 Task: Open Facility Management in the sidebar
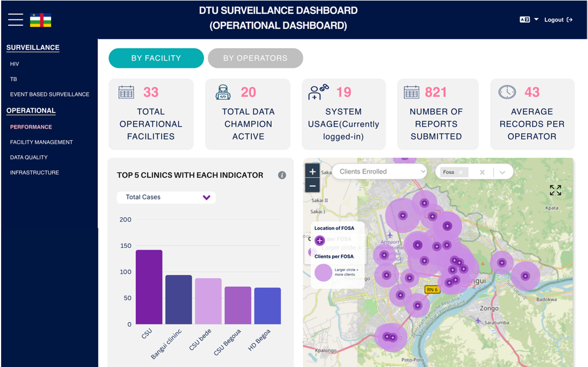point(41,142)
